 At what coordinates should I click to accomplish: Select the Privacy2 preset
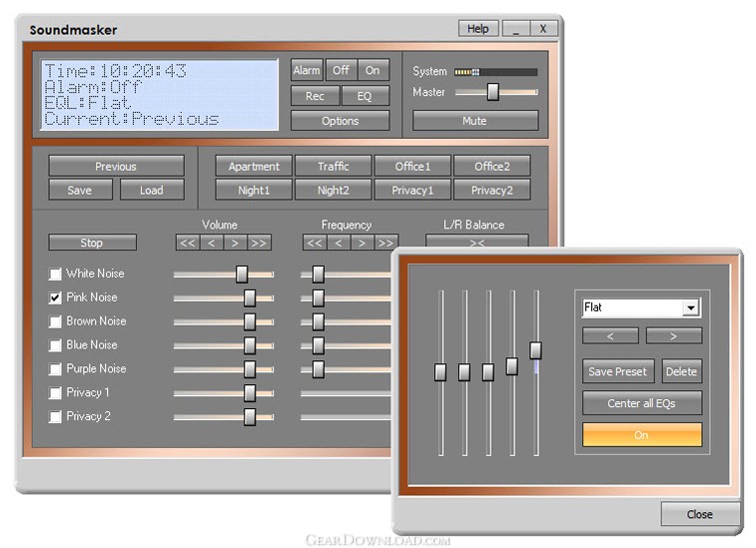point(492,190)
